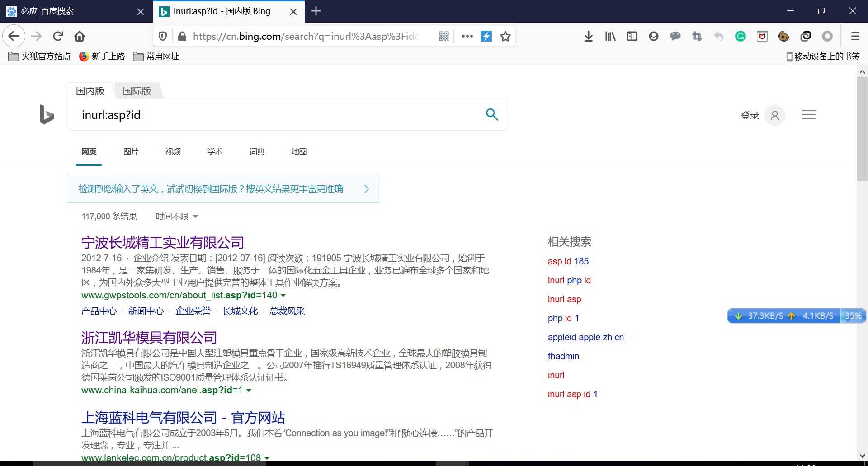
Task: Expand the gwpstools.com URL dropdown arrow
Action: (283, 296)
